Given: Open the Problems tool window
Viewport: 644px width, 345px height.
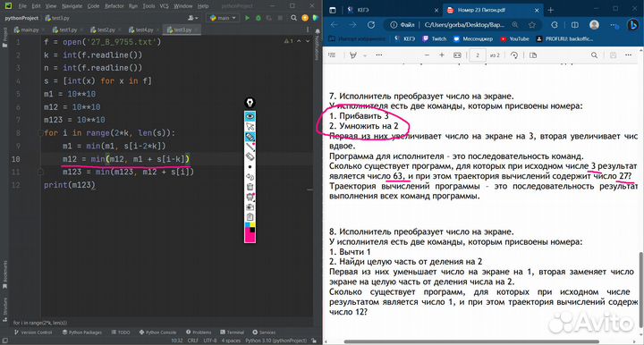Looking at the screenshot, I should click(199, 332).
